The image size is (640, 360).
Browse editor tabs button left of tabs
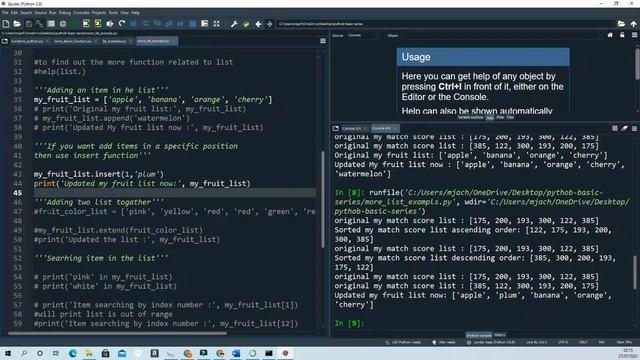coord(5,41)
